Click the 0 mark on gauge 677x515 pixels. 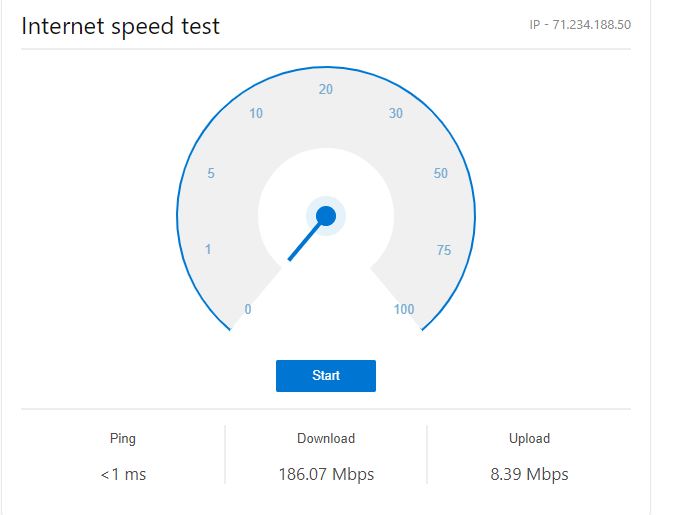248,309
